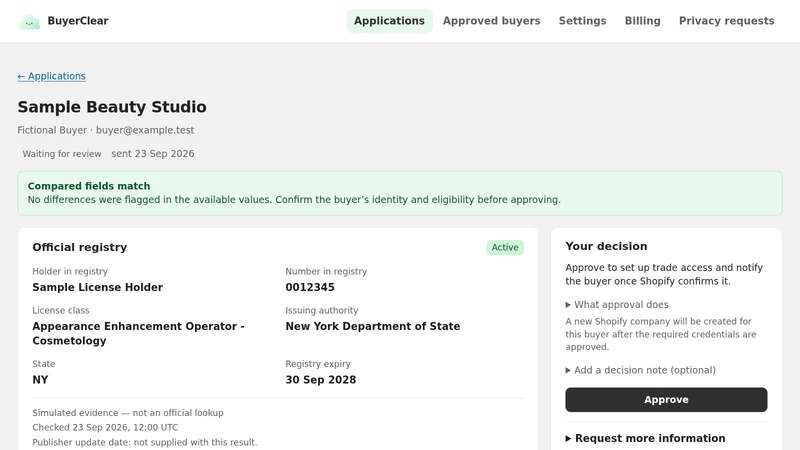The width and height of the screenshot is (800, 450).
Task: Click the 'Sample Beauty Studio' heading
Action: click(112, 107)
